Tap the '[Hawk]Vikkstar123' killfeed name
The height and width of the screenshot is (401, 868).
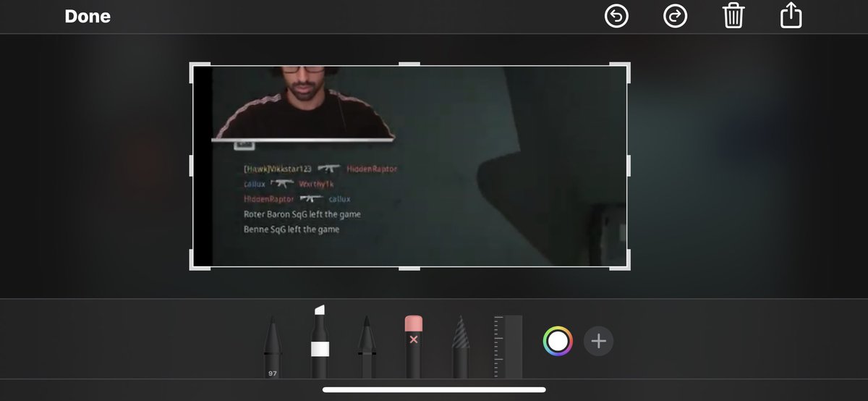[x=277, y=169]
